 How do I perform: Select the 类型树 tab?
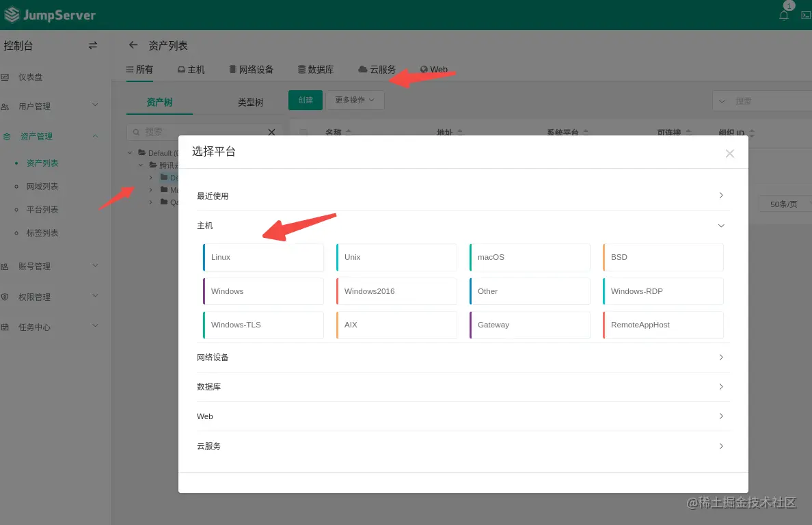[251, 103]
